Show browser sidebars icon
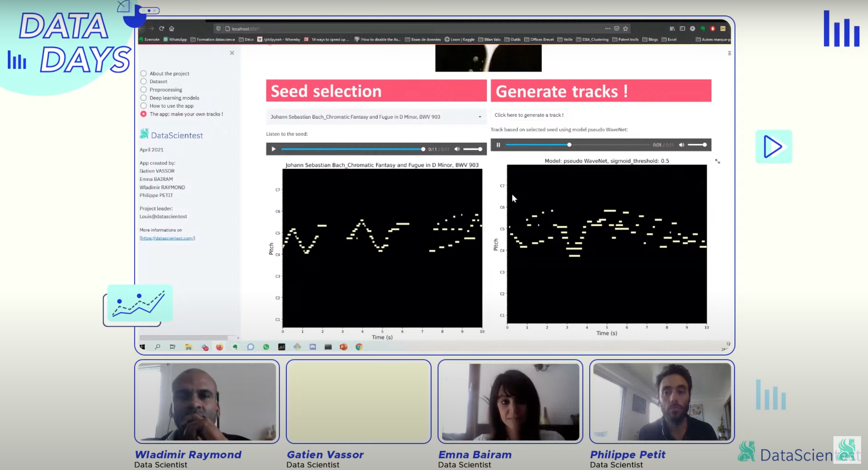The height and width of the screenshot is (470, 868). point(682,28)
